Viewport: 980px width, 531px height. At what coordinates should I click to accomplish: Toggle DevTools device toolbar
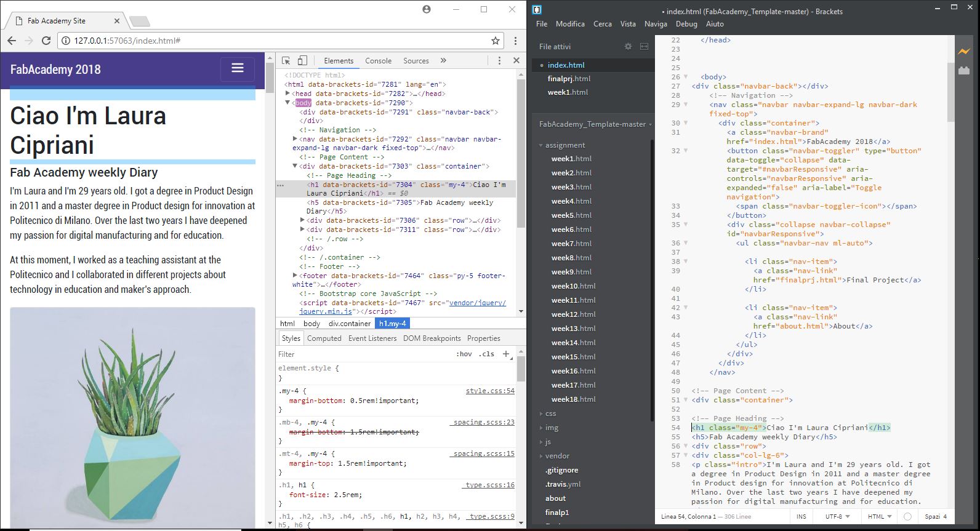tap(302, 60)
